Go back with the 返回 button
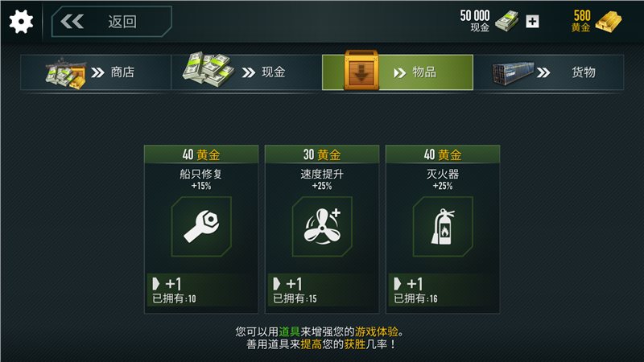 (x=112, y=22)
